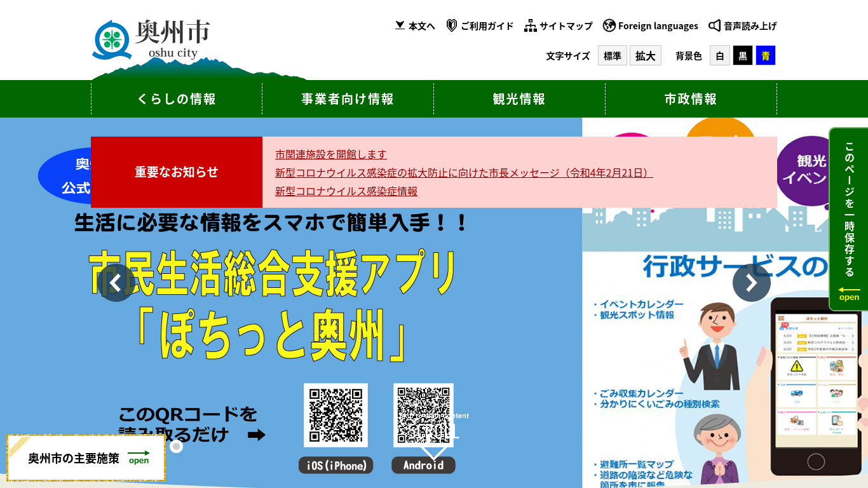
Task: Click the iOS (iPhone) QR code
Action: tap(336, 416)
